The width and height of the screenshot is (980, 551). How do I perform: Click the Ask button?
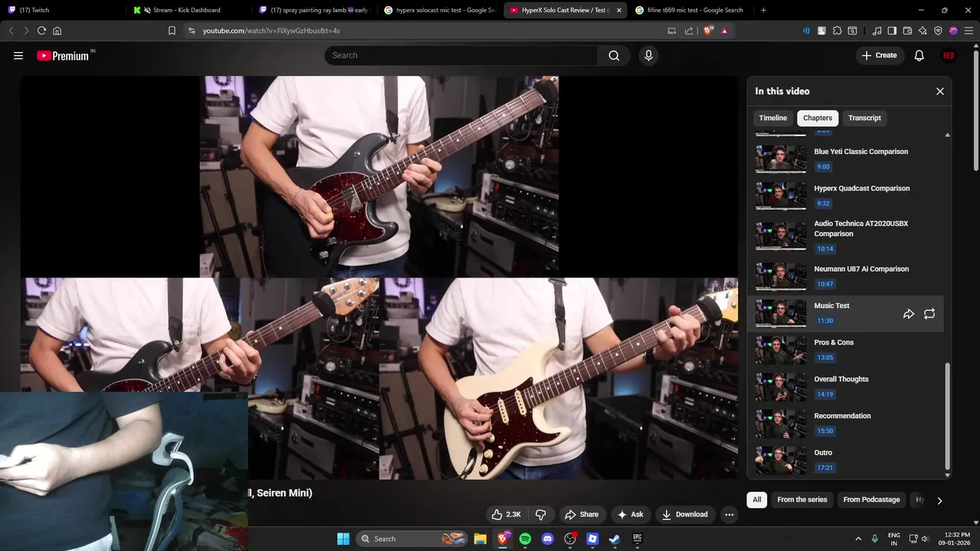coord(629,514)
